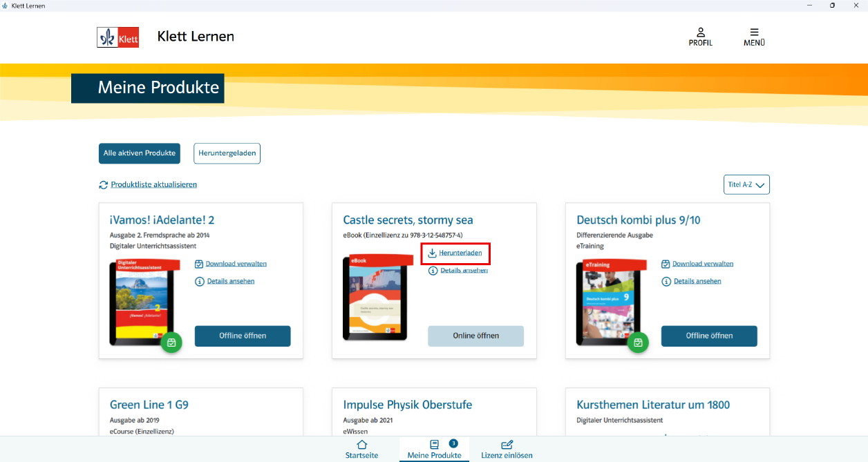Image resolution: width=868 pixels, height=462 pixels.
Task: Click the Klett logo
Action: click(x=117, y=37)
